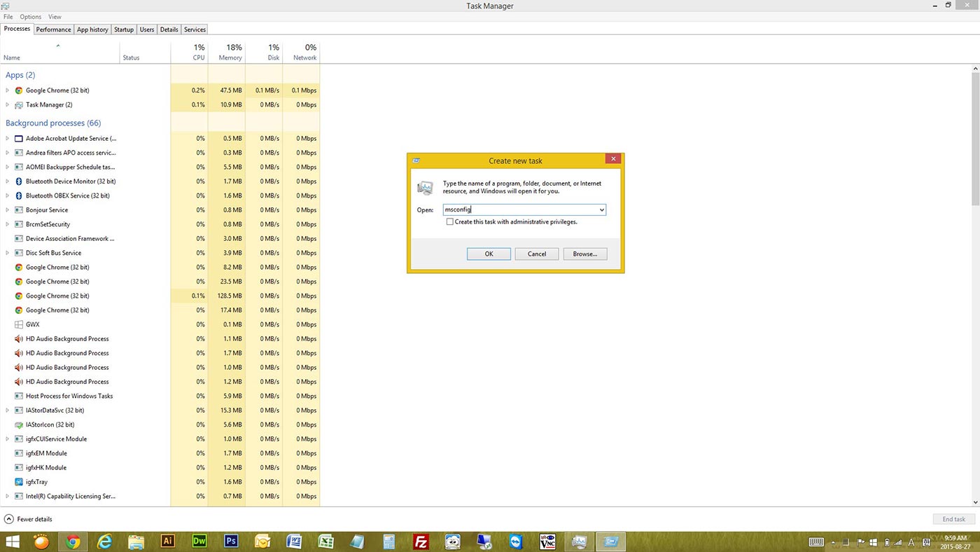Open File Explorer from the taskbar

point(136,541)
